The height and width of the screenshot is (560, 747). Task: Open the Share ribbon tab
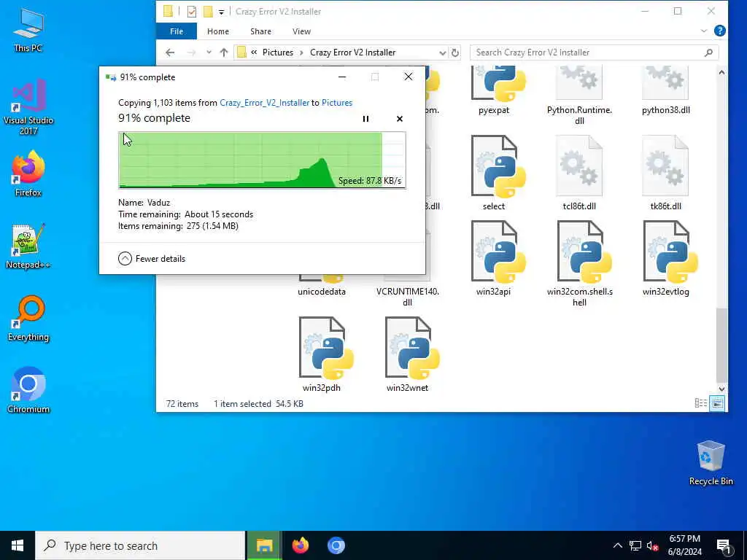click(x=260, y=31)
